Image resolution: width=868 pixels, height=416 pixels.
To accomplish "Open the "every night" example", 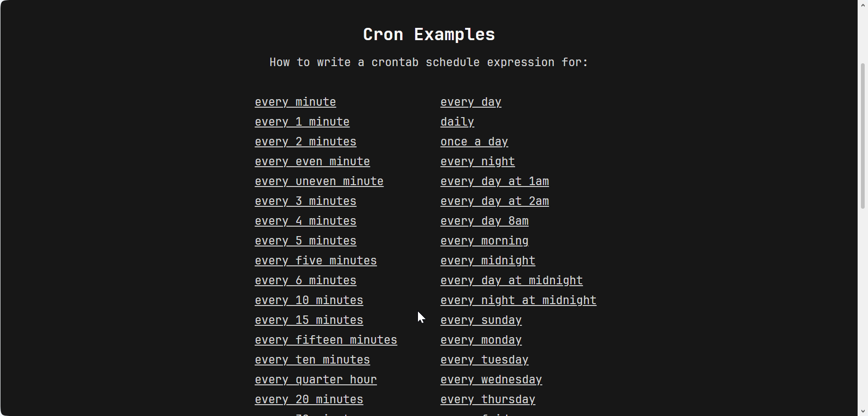I will click(477, 161).
